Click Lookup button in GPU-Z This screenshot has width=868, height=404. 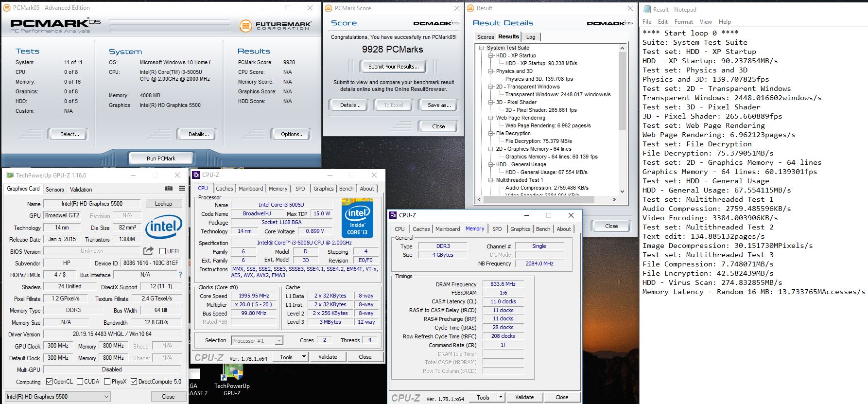[x=163, y=204]
